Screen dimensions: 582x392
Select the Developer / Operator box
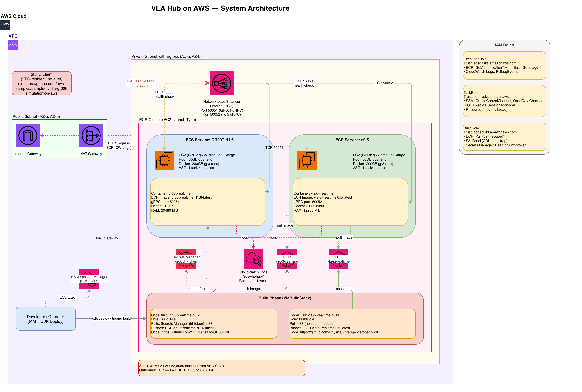45,319
